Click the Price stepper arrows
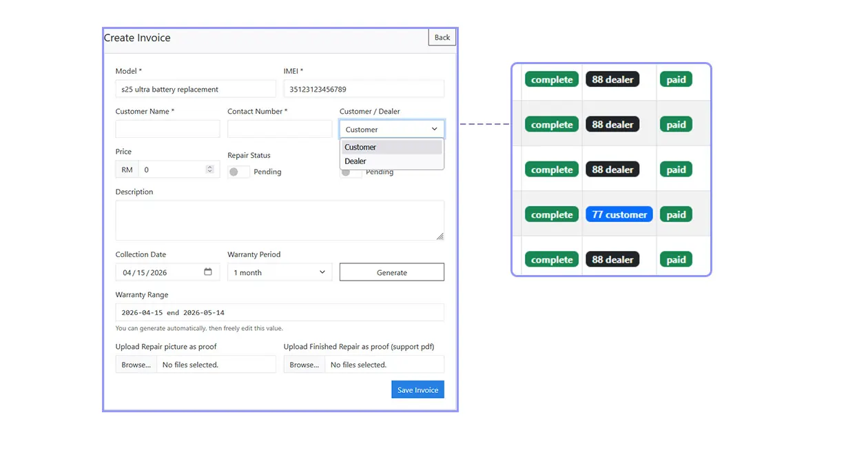 tap(210, 170)
